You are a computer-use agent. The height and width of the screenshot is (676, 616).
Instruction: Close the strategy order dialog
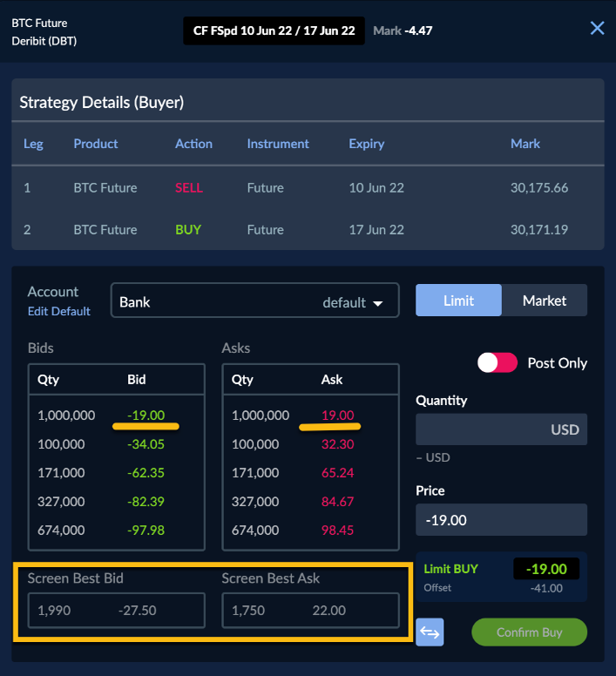pos(597,28)
